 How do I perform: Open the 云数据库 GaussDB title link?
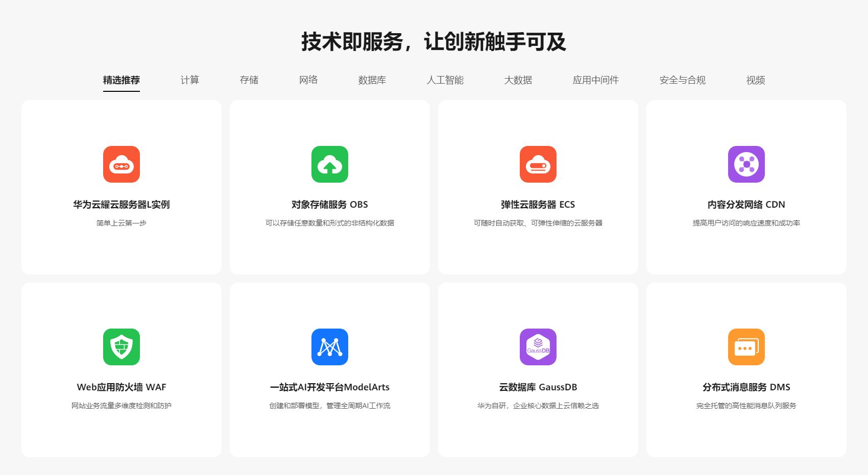tap(538, 387)
